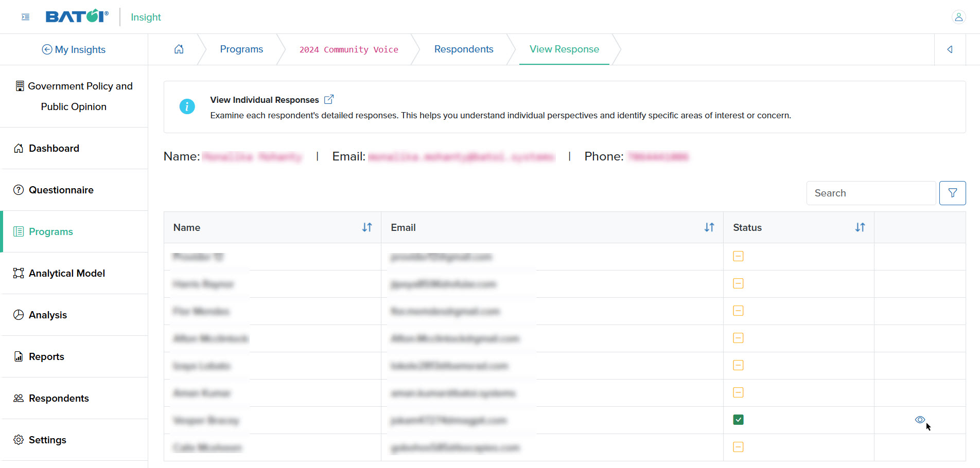Screen dimensions: 980x468
Task: Click the Name column header text
Action: click(x=187, y=227)
